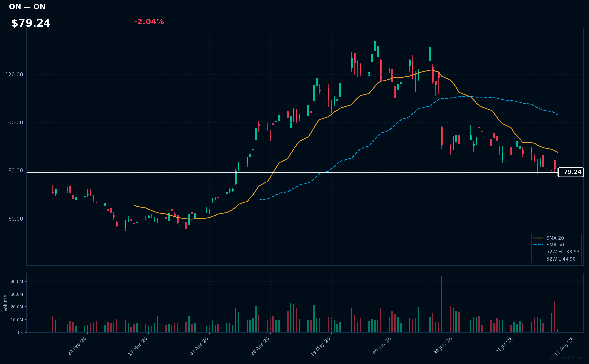Click the blue dashed SMA 50 swatch in legend

[x=538, y=245]
